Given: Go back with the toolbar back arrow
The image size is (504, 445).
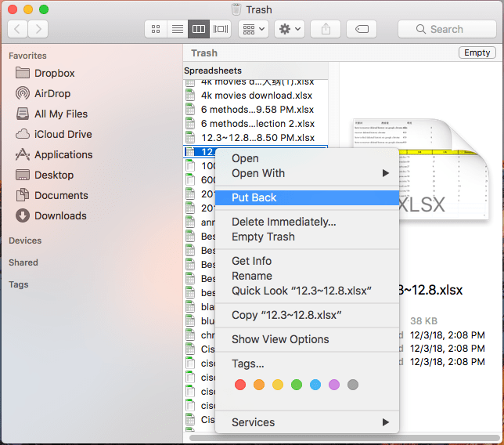Looking at the screenshot, I should pos(17,29).
